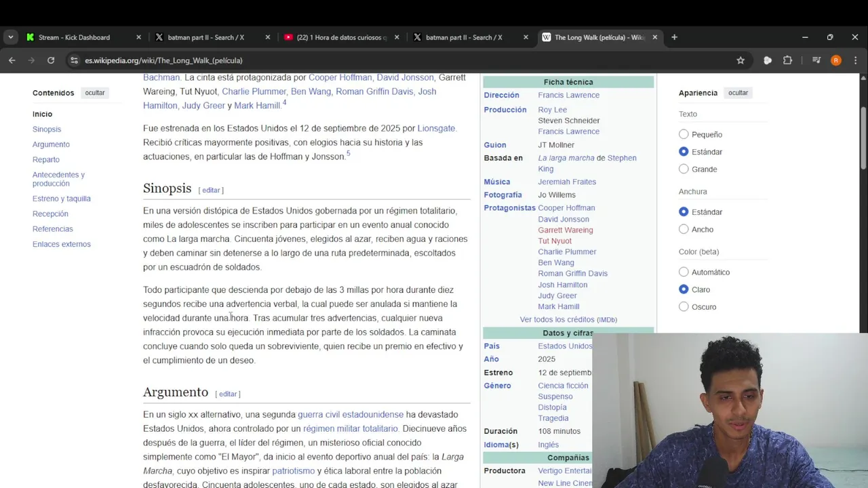Edit the Sinopsis section
The image size is (868, 488).
coord(211,190)
